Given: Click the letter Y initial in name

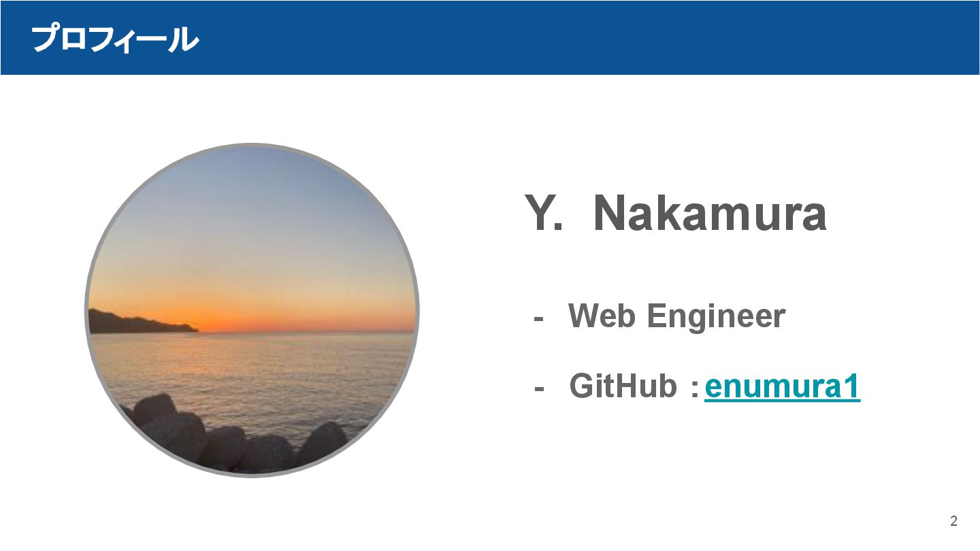Looking at the screenshot, I should [538, 213].
